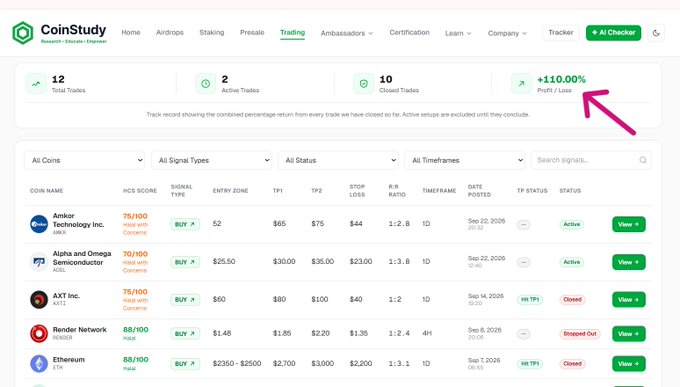Click the Ethereum coin logo
Screen dimensions: 680x387
coord(39,364)
